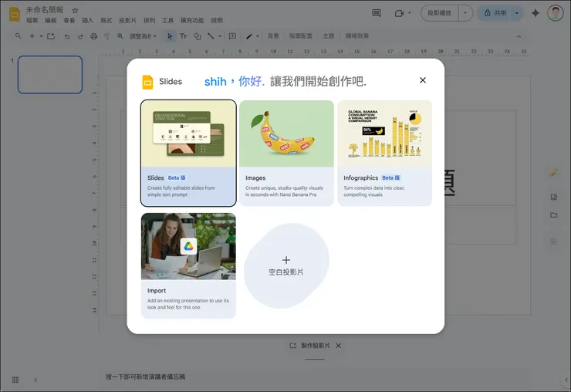Collapse the filmstrip with left chevron
571x392 pixels.
[35, 380]
